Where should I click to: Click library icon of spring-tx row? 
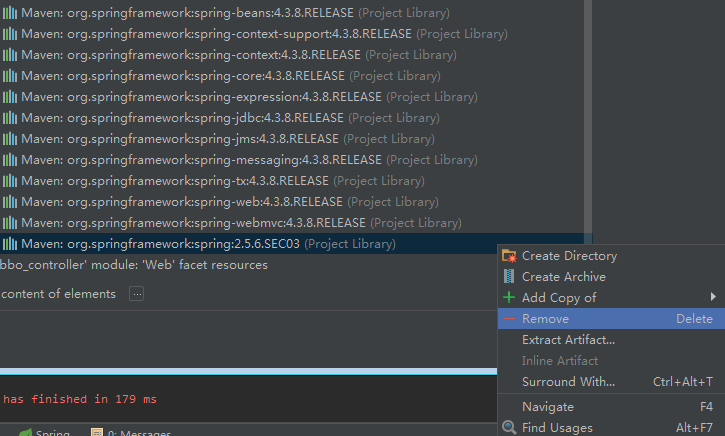point(10,181)
